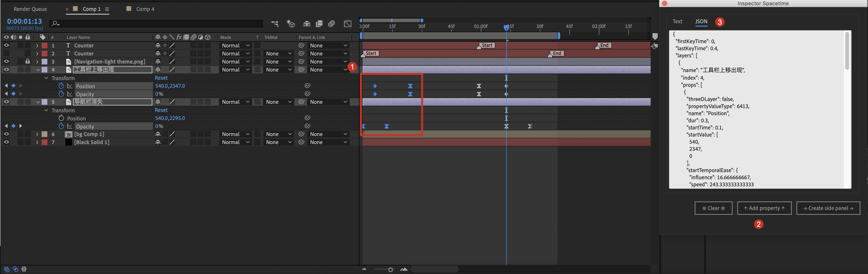Go to previous Position keyframe on layer 4

pos(6,86)
